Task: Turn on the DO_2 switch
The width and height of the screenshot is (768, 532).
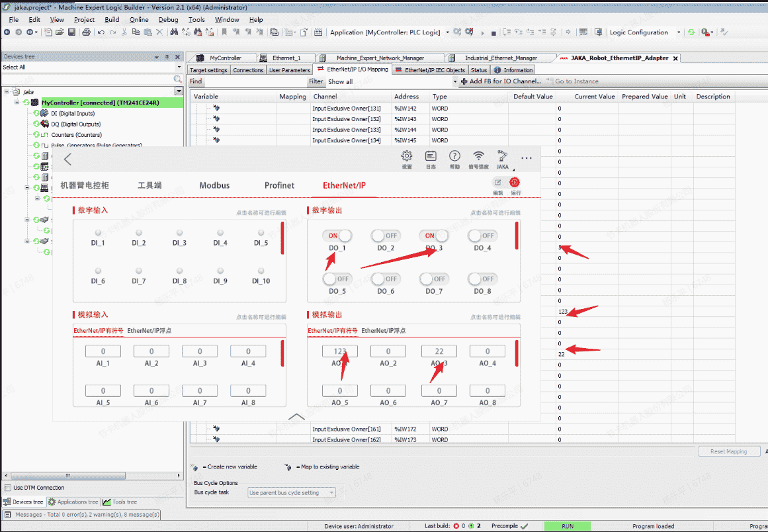Action: 386,236
